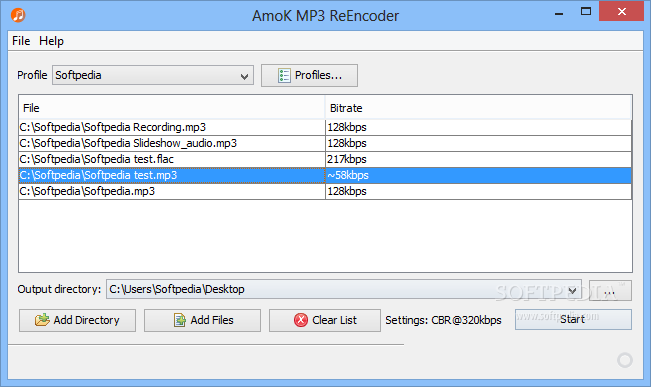
Task: Select the Softpedia profile combo box
Action: pos(153,76)
